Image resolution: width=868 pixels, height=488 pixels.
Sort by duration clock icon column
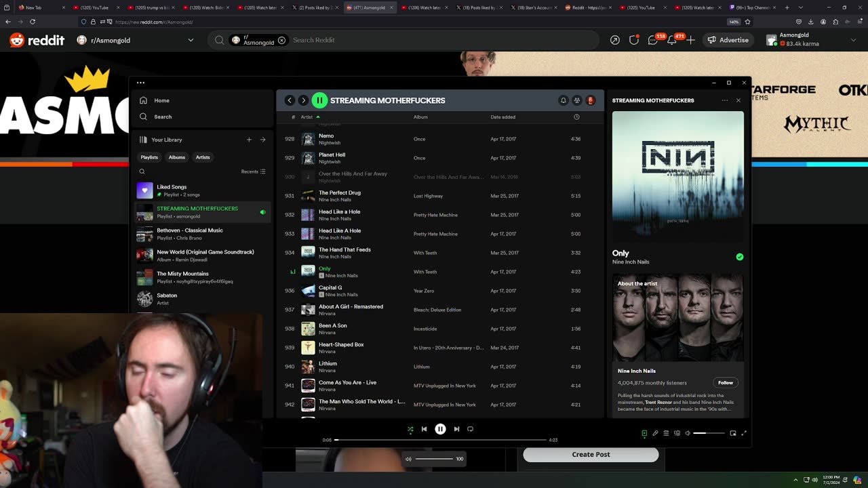(576, 117)
